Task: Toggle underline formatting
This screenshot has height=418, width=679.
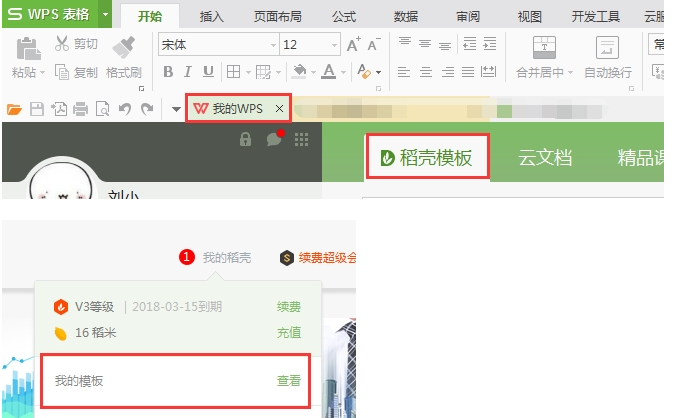Action: (x=208, y=72)
